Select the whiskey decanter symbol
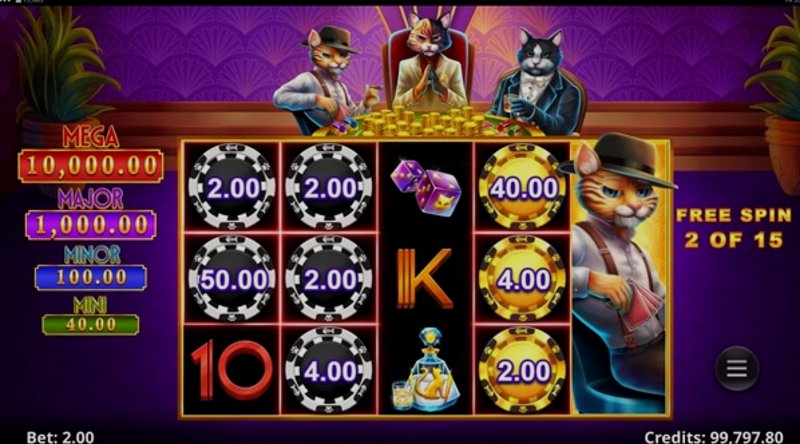The width and height of the screenshot is (800, 444). [x=425, y=370]
